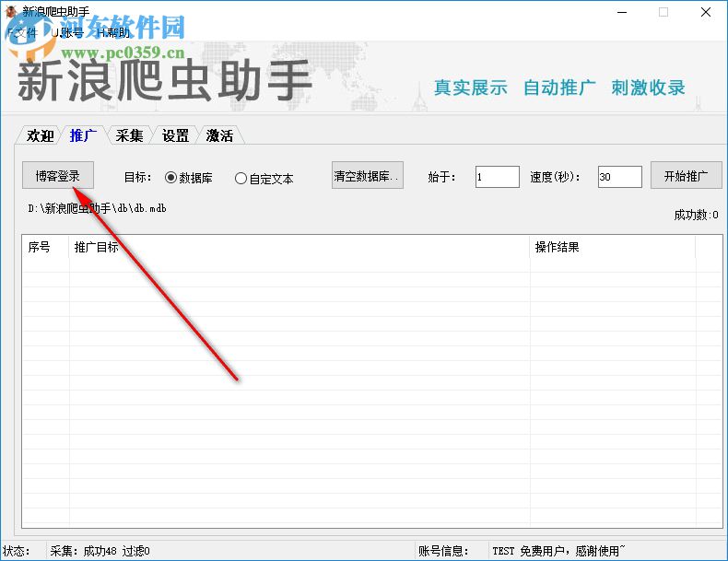Go to the 激活 tab
The width and height of the screenshot is (728, 561).
tap(219, 135)
